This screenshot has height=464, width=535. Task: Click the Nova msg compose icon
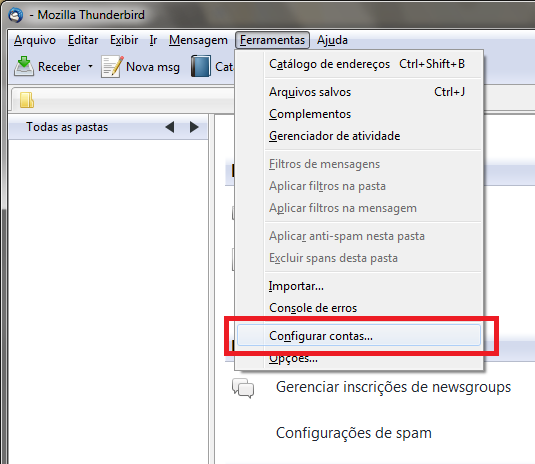[x=112, y=67]
